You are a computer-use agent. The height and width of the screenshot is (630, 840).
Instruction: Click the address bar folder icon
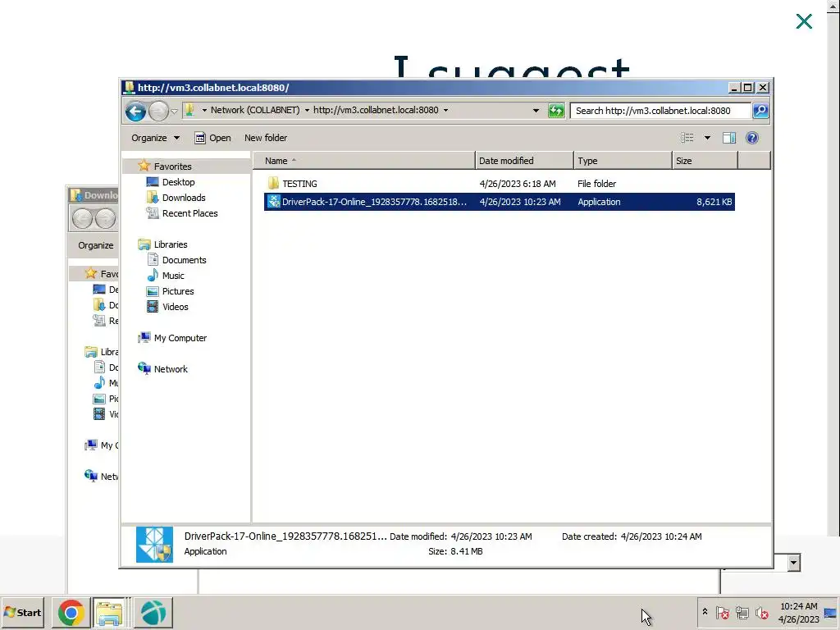[x=189, y=110]
